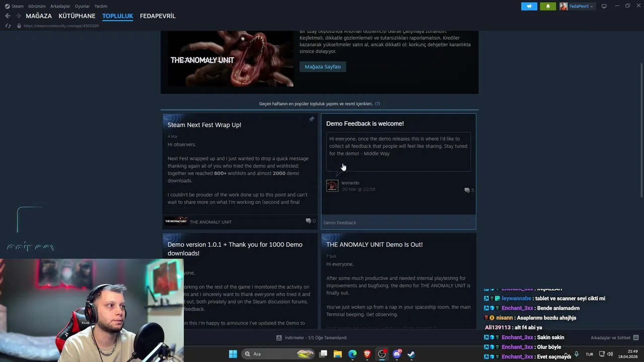Open THE ANOMALY UNIT author logo

click(176, 221)
